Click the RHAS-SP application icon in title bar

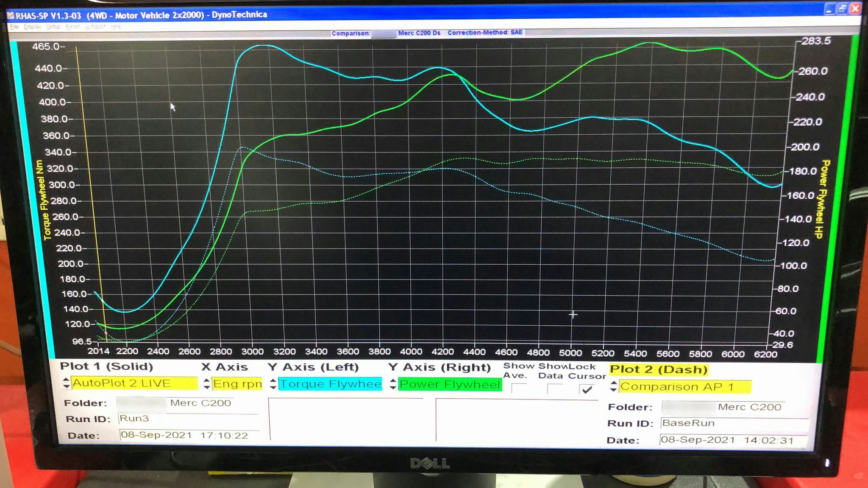coord(11,16)
